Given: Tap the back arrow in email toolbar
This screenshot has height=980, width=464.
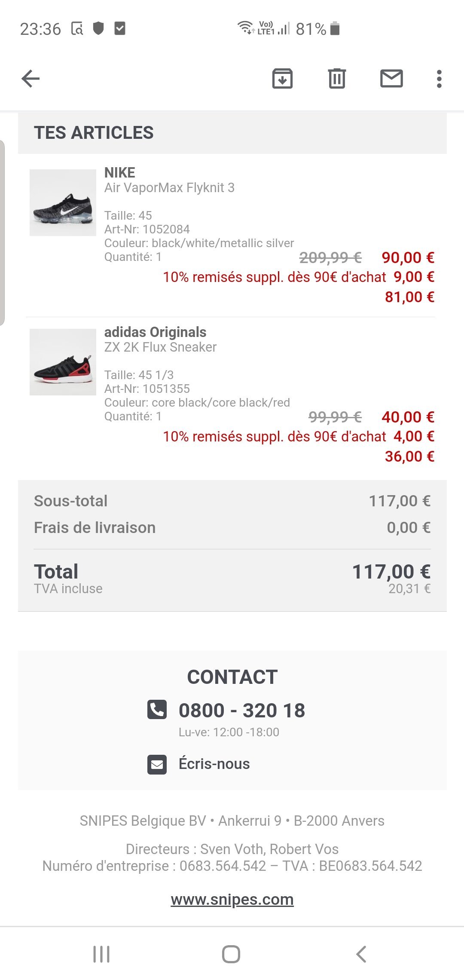Looking at the screenshot, I should coord(31,79).
